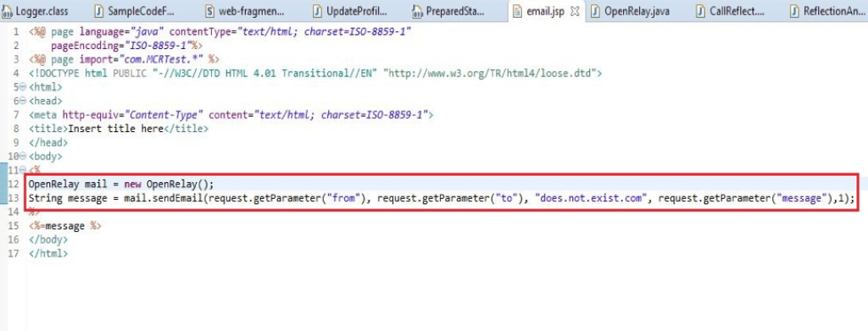This screenshot has height=331, width=868.
Task: Click the PreparedSta tab's Java file icon
Action: [417, 11]
